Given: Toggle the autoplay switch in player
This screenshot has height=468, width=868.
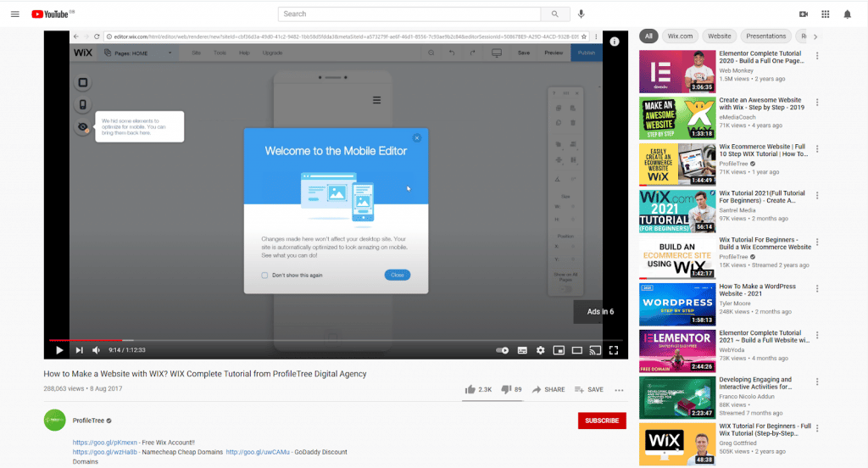Looking at the screenshot, I should pos(502,350).
